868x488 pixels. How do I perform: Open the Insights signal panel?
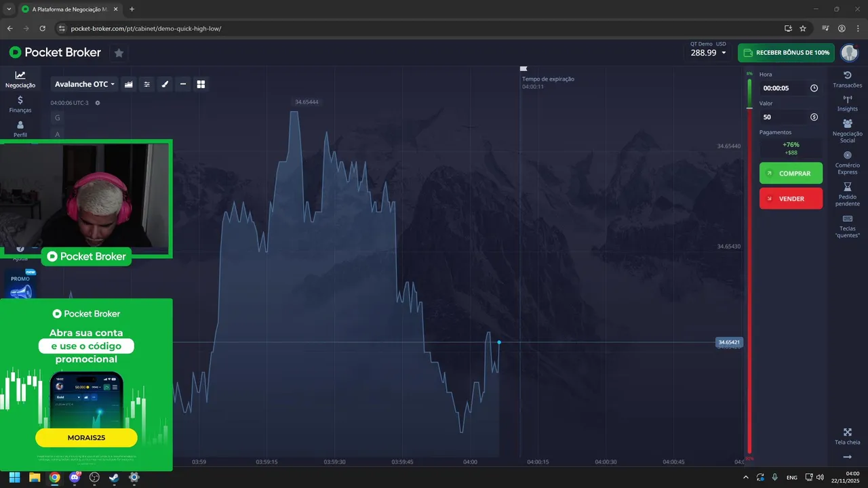click(848, 104)
